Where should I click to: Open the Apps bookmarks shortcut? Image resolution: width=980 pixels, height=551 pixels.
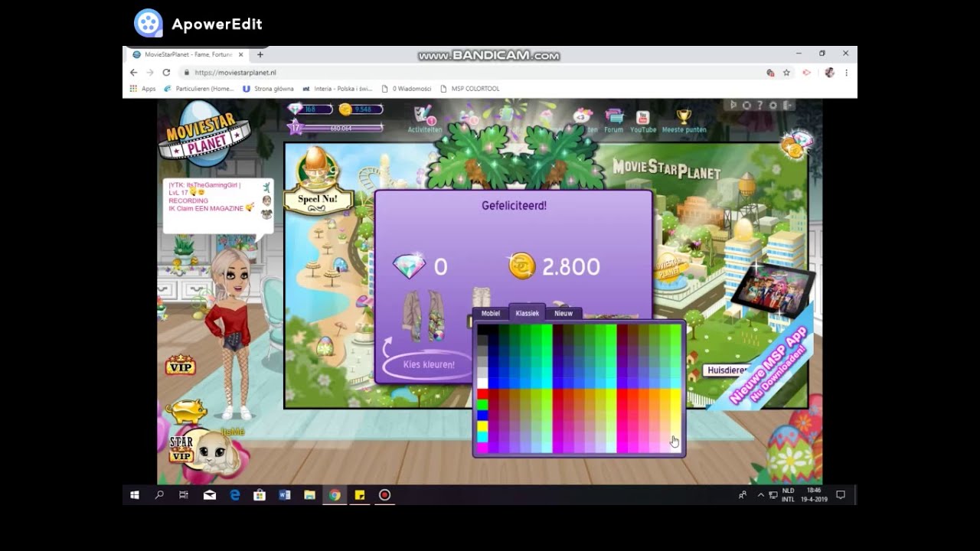(142, 89)
